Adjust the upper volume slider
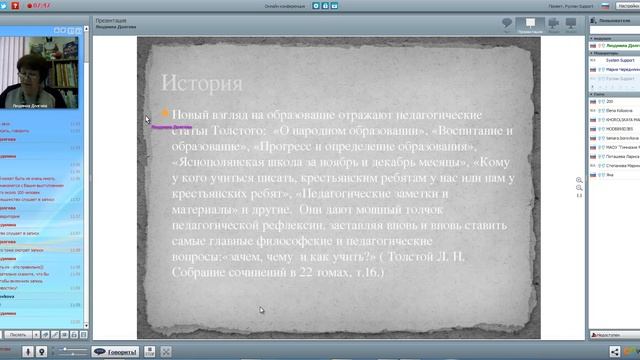The image size is (640, 360). [x=73, y=349]
